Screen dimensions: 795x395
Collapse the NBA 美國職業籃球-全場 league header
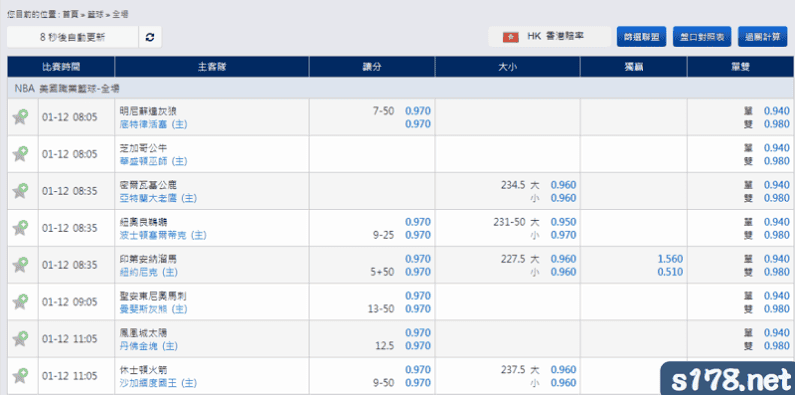(401, 88)
